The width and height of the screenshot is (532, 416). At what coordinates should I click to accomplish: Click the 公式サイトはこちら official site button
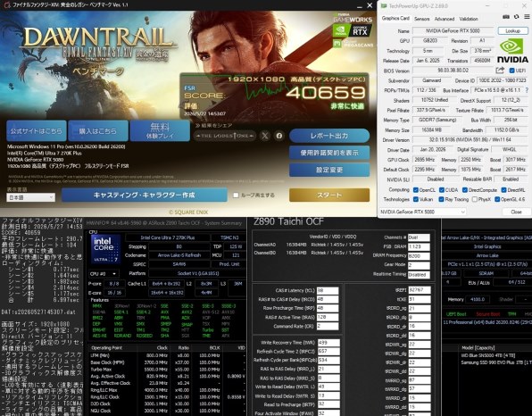point(37,130)
